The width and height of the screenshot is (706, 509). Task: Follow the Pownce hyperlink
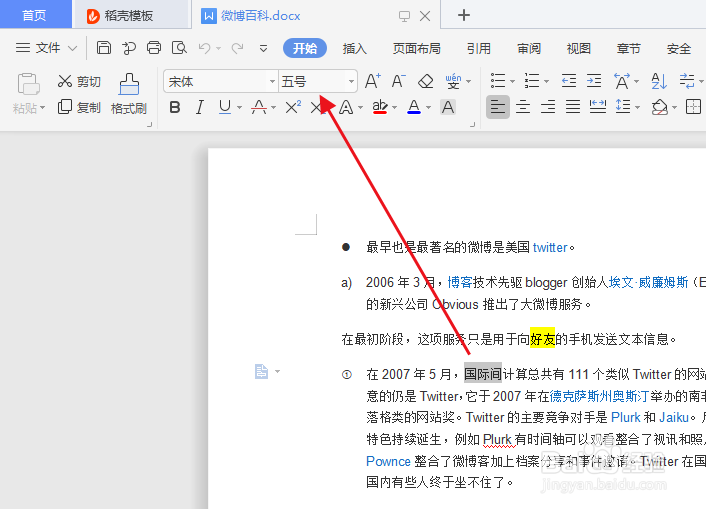[388, 461]
